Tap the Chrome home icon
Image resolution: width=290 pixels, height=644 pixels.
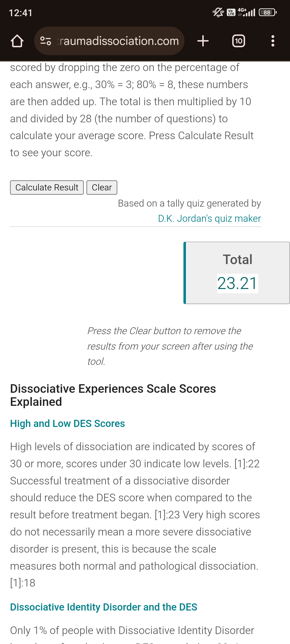(x=17, y=41)
